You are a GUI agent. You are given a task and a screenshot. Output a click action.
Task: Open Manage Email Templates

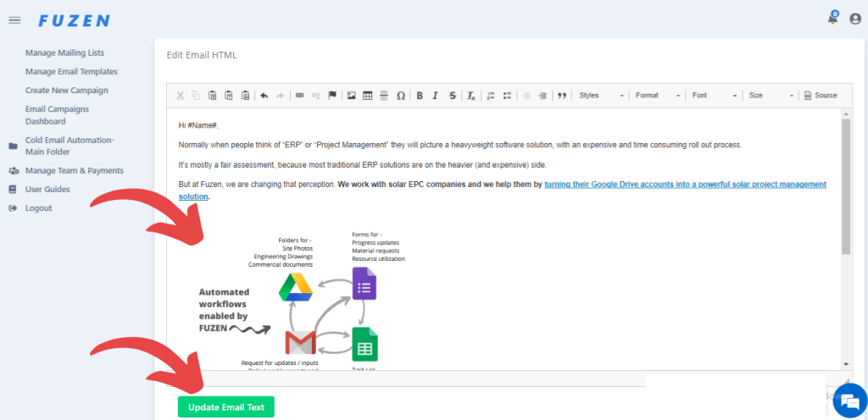(71, 72)
